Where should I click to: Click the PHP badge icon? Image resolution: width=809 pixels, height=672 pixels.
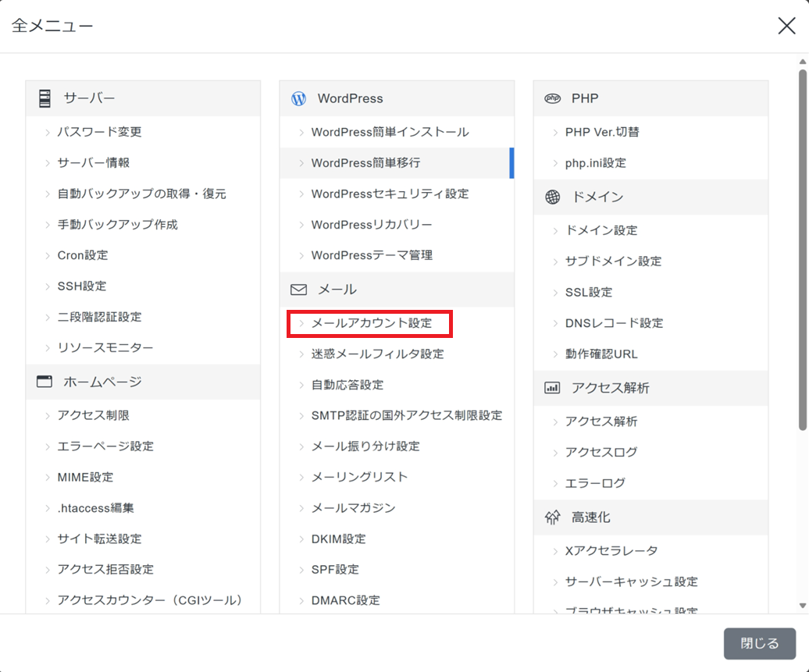coord(553,98)
